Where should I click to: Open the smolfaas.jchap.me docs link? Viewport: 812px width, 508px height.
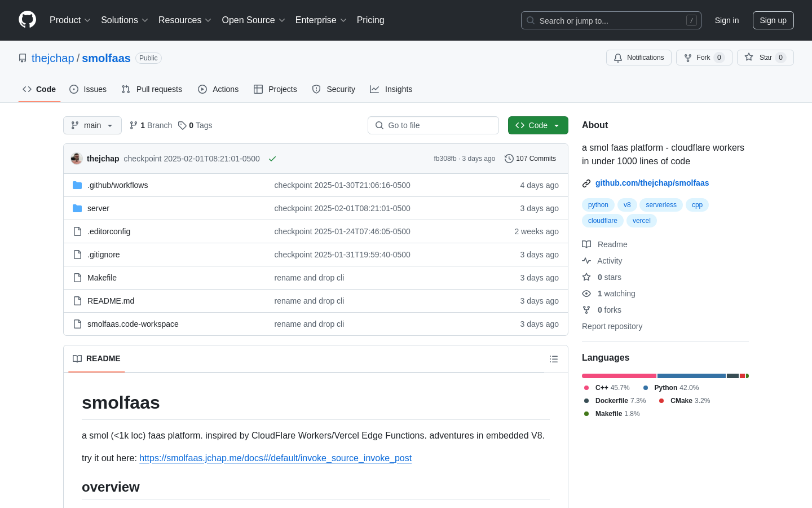(x=275, y=458)
